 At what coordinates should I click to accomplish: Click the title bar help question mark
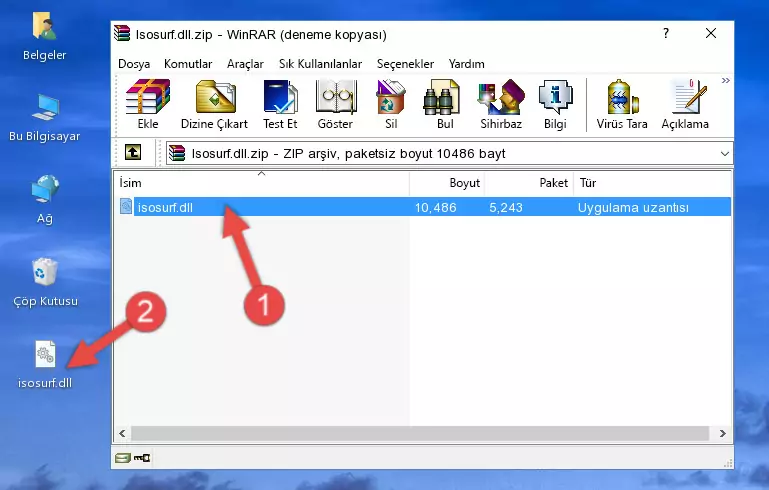[x=666, y=33]
